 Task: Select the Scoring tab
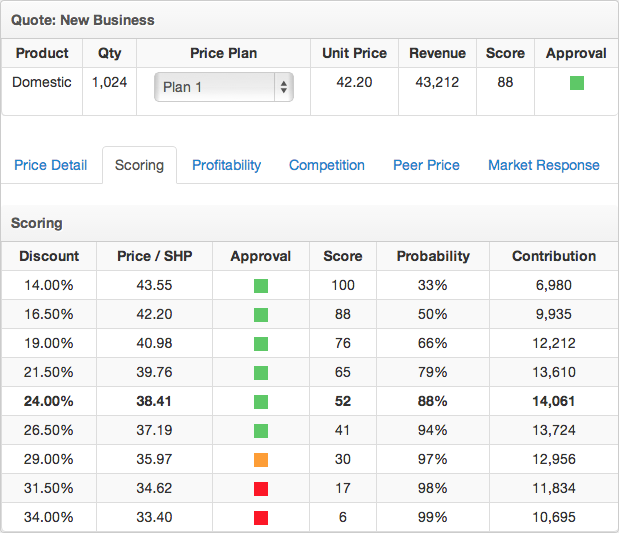pos(139,165)
